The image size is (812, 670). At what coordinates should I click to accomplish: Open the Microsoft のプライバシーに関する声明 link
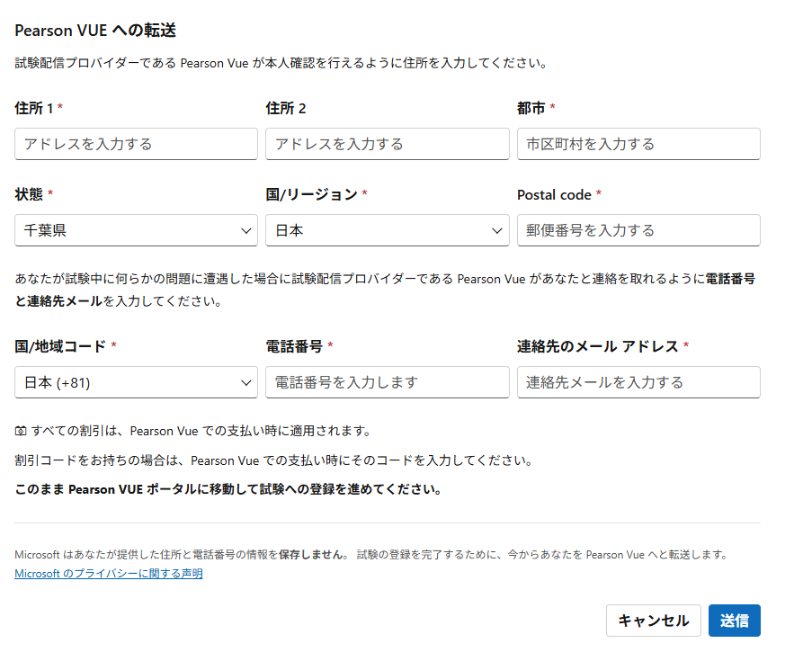[x=109, y=574]
